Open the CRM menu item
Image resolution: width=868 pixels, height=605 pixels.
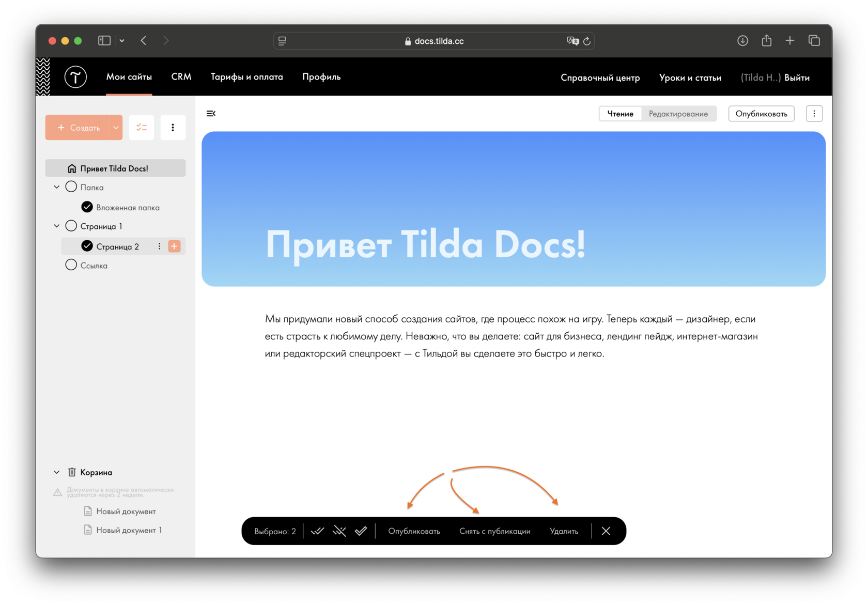coord(181,77)
